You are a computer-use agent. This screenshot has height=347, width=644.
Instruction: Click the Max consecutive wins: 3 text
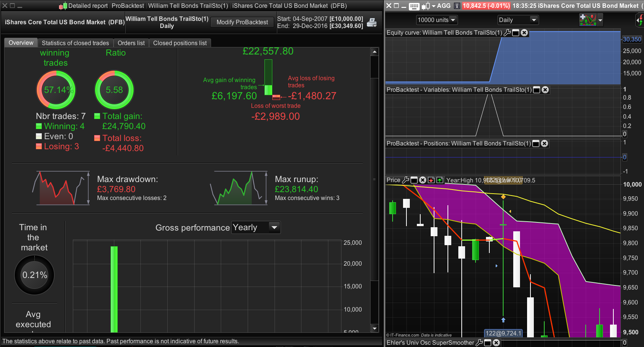[x=307, y=198]
